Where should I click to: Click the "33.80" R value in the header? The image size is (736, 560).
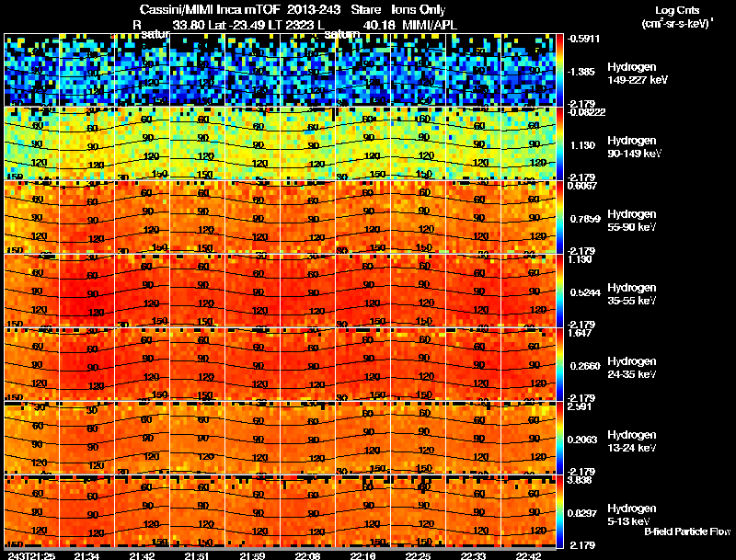click(189, 25)
